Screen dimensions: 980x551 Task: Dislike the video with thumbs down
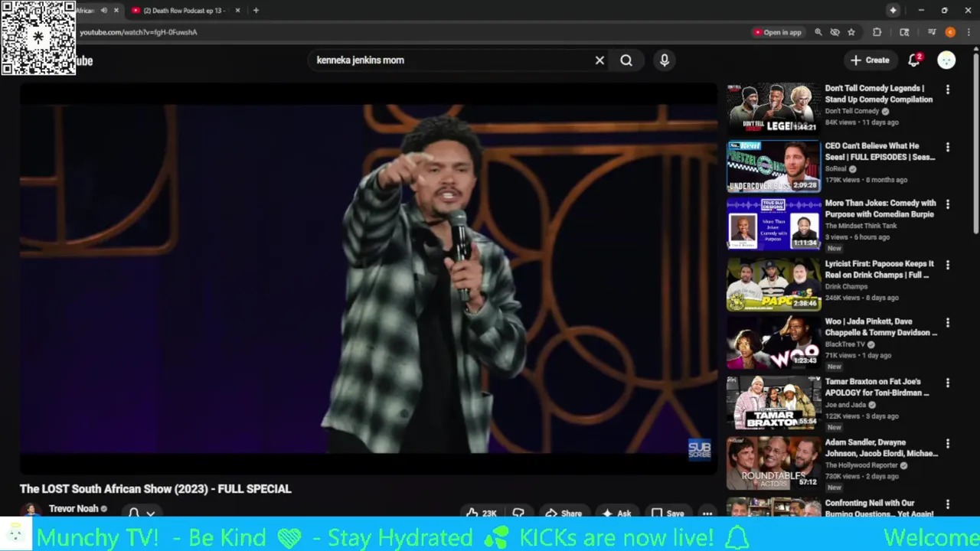coord(518,514)
